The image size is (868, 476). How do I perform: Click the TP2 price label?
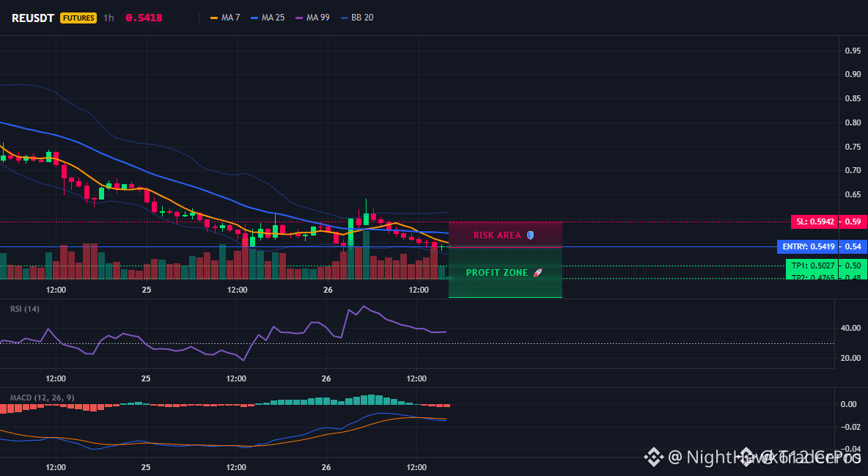811,277
